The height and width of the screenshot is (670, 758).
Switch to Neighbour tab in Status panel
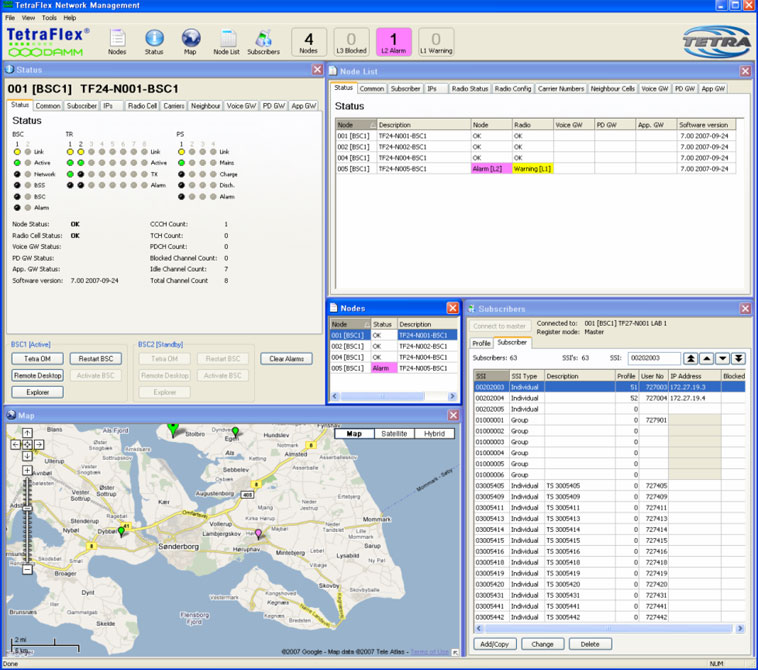(205, 106)
